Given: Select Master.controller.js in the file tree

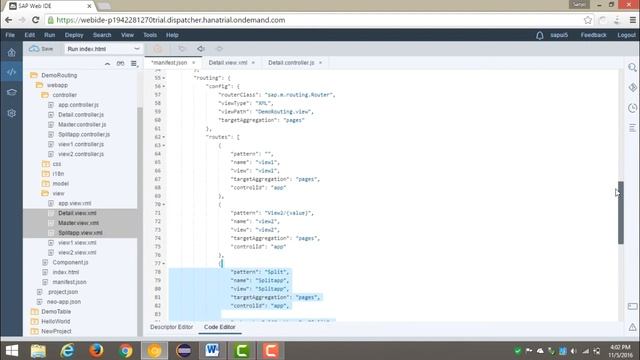Looking at the screenshot, I should (x=82, y=124).
